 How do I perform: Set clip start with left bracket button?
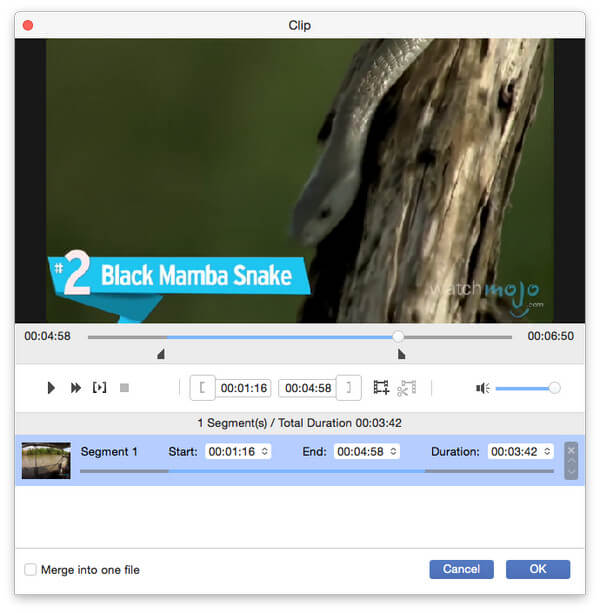[x=202, y=388]
